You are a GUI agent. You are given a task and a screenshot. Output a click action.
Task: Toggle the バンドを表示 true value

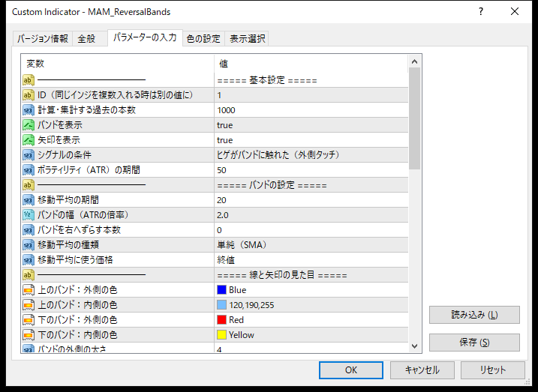pyautogui.click(x=311, y=125)
